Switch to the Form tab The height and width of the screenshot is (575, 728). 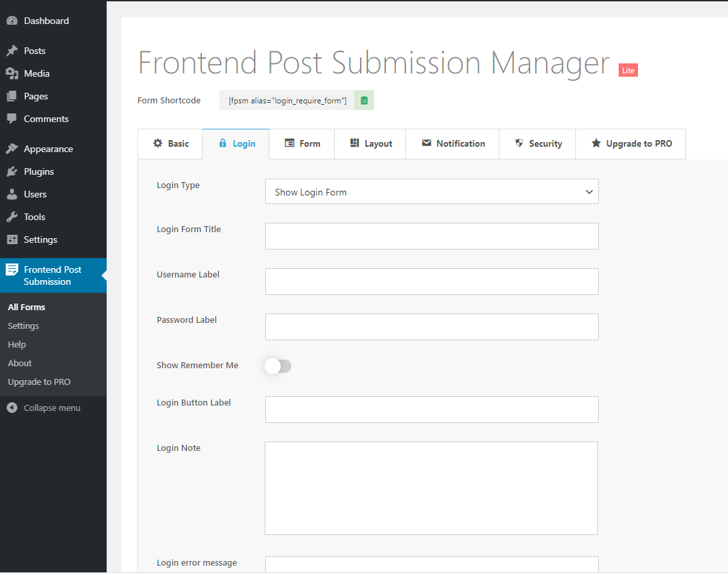(302, 144)
